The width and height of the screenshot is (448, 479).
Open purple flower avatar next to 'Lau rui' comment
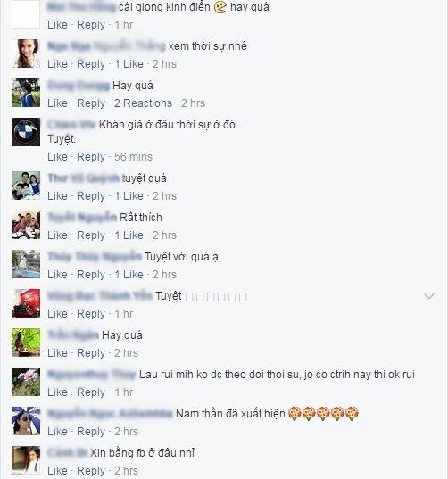(26, 382)
